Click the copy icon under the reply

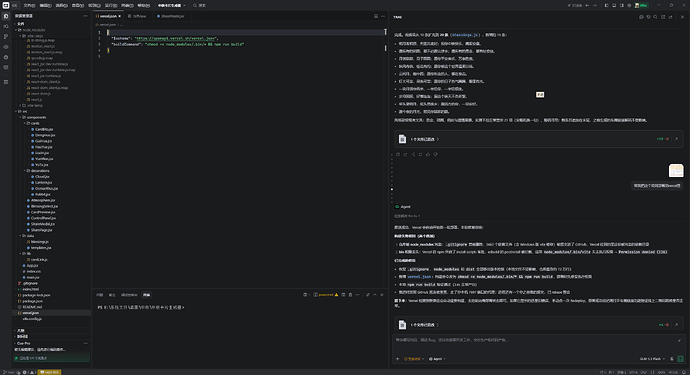point(398,154)
